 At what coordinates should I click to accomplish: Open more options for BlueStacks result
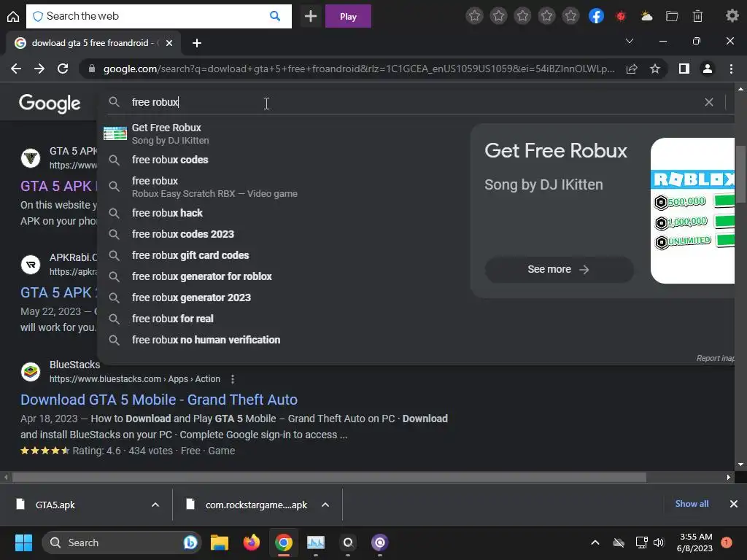(x=233, y=379)
